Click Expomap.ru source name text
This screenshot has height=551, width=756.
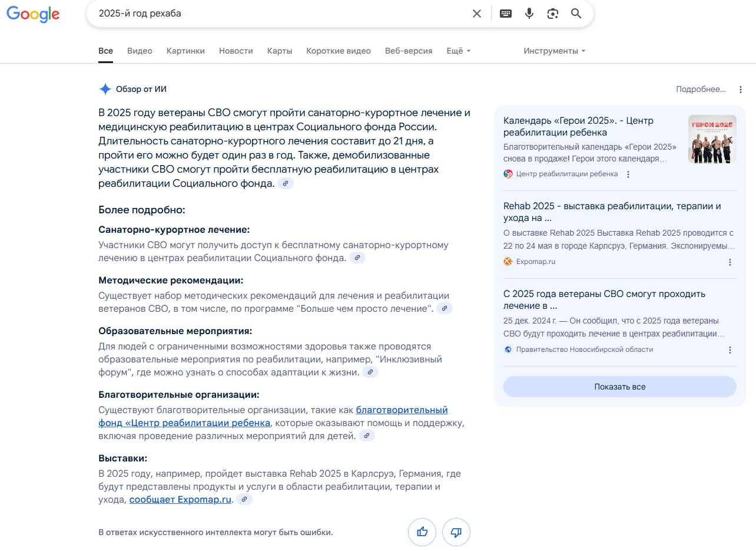click(536, 262)
